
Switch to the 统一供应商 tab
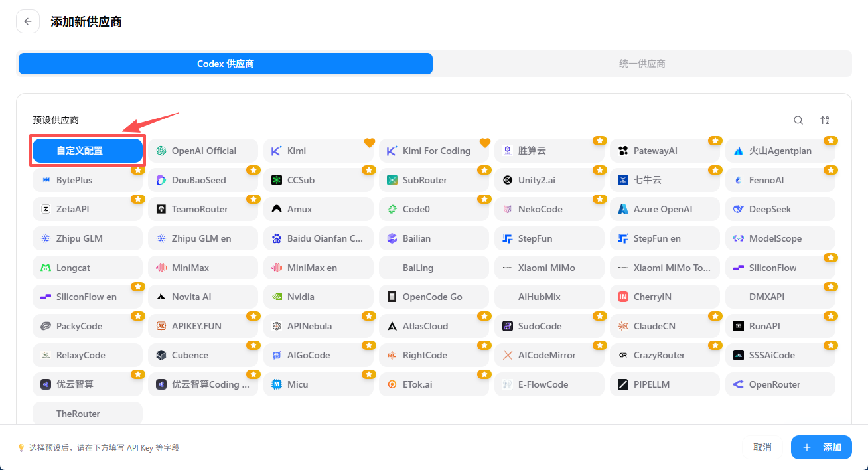tap(642, 64)
